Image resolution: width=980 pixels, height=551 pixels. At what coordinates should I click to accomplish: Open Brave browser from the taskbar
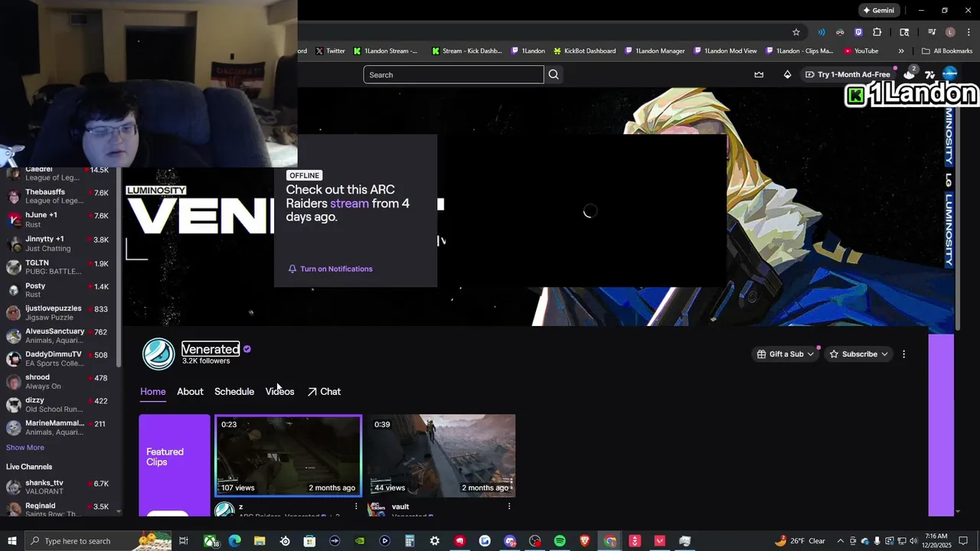tap(585, 541)
